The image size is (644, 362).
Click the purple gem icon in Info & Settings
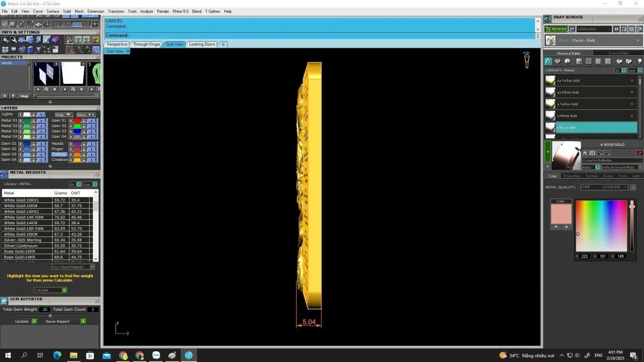[55, 40]
